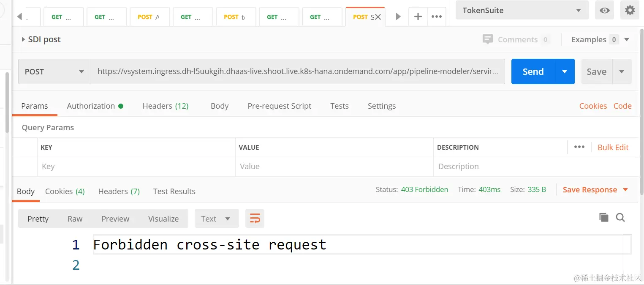Open the Test Results tab
Viewport: 644px width, 285px height.
(174, 191)
